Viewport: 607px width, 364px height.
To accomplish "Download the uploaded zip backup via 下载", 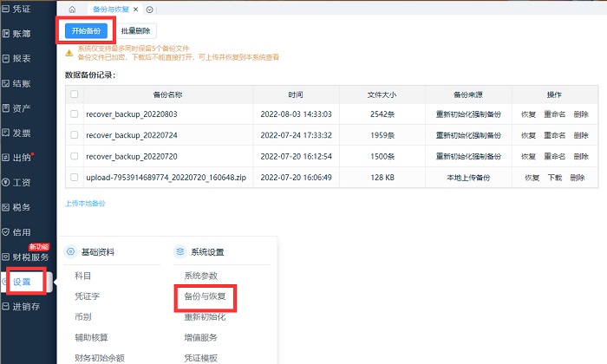I will 554,177.
